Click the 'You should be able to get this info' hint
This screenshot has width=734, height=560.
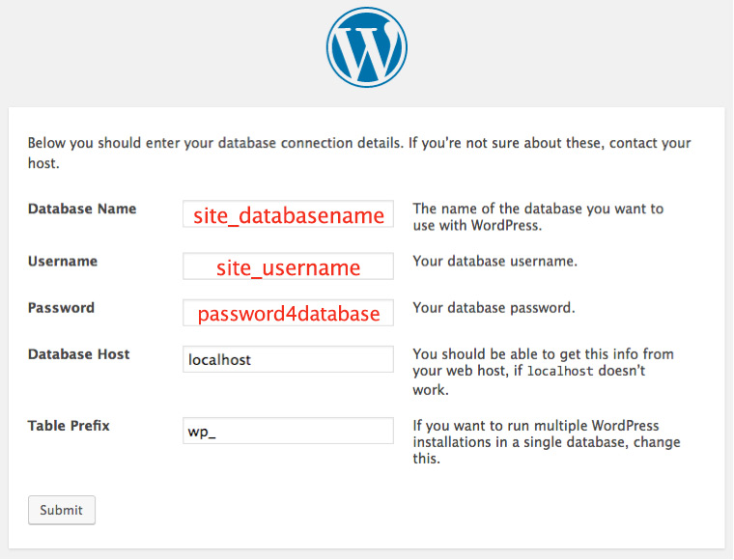[x=543, y=372]
